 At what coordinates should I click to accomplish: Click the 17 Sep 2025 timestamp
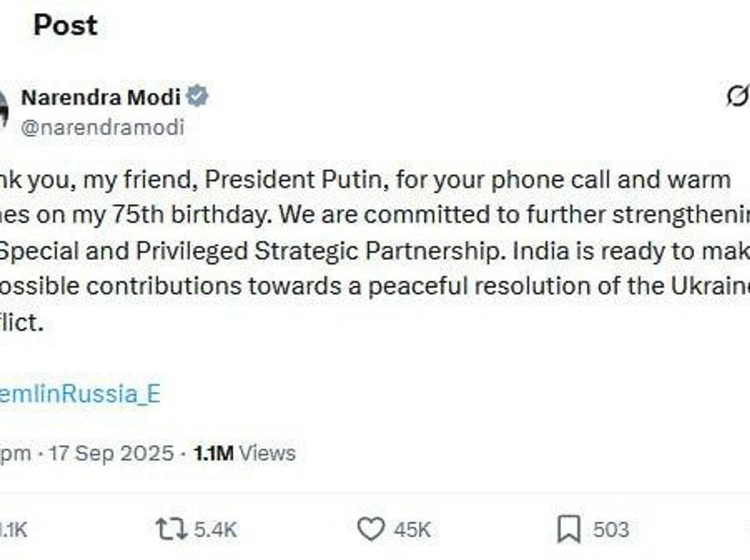[111, 453]
